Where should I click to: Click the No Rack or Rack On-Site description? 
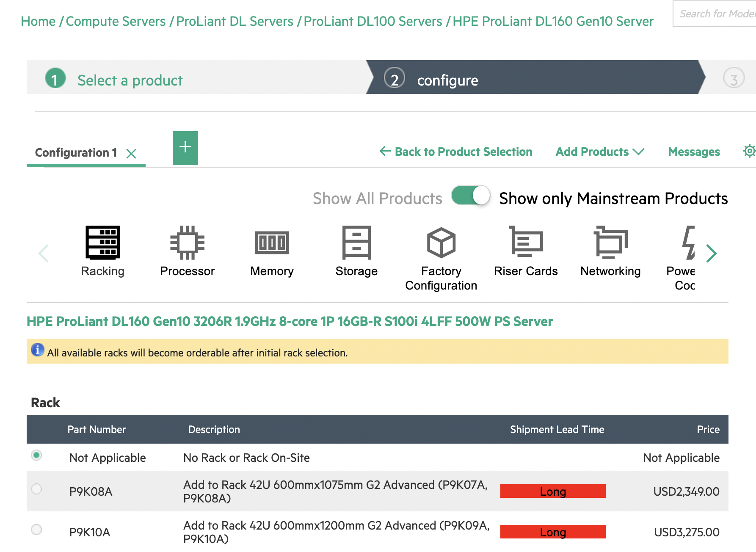click(246, 458)
